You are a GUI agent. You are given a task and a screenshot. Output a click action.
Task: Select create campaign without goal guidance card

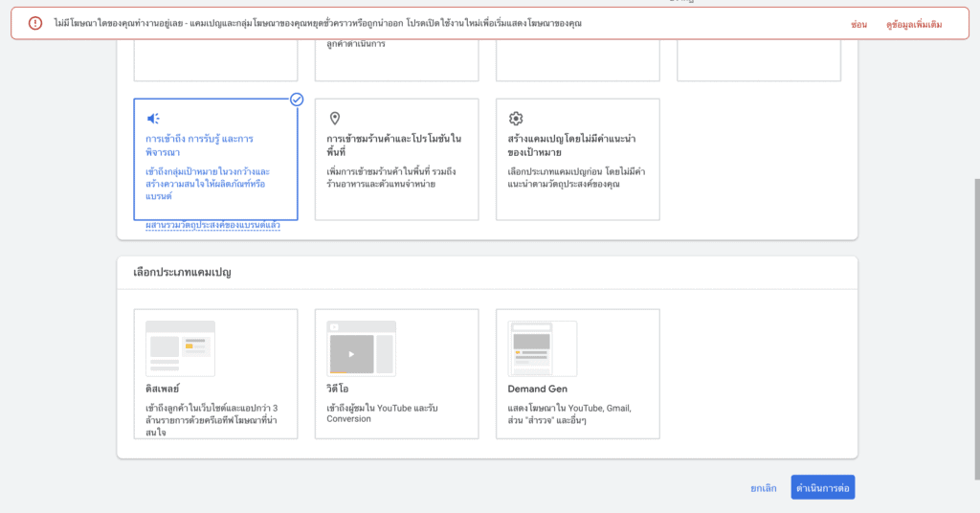(x=577, y=159)
